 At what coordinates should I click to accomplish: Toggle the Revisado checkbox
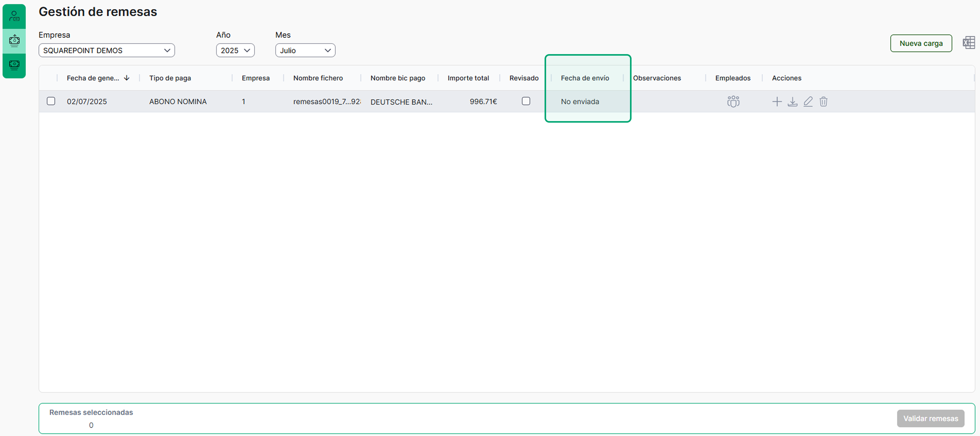point(526,101)
